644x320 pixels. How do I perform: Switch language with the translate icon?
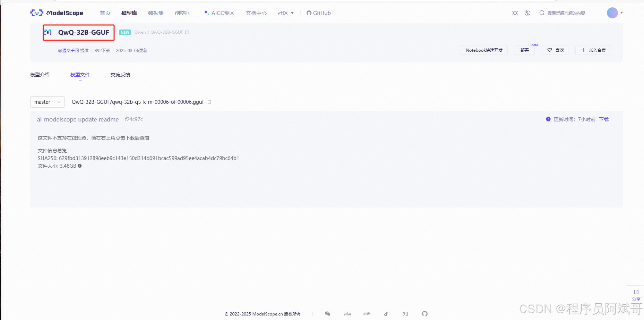pos(527,13)
